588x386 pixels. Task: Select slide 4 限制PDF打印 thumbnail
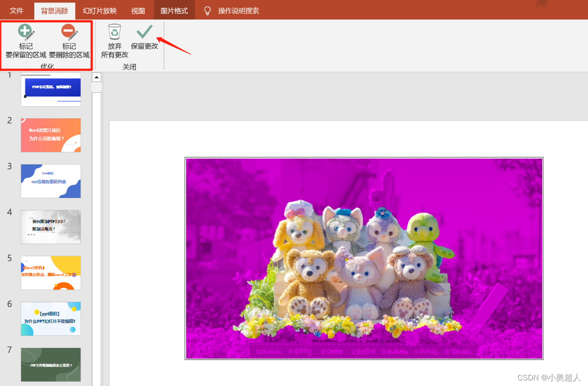pos(51,227)
